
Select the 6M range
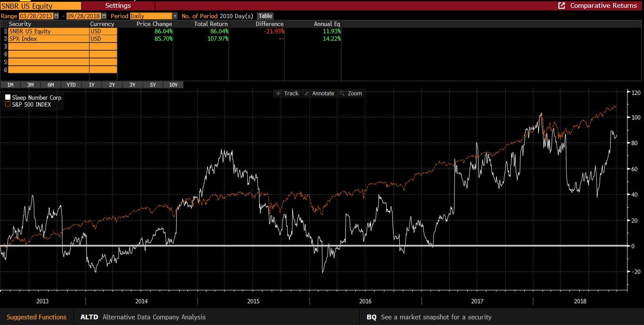pos(51,85)
